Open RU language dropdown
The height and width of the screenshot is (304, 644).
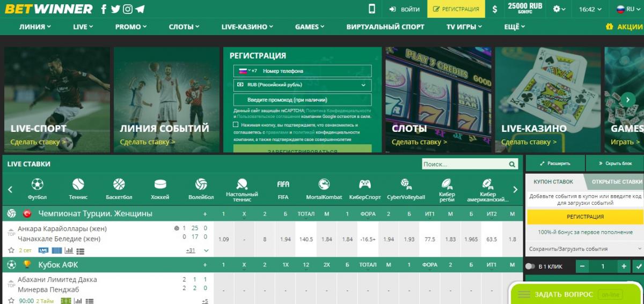click(628, 9)
